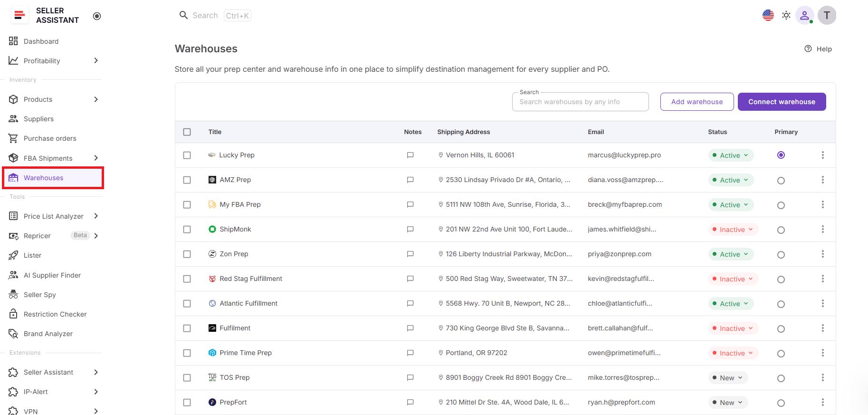Open notes for Prime Time Prep
This screenshot has width=868, height=415.
pos(410,353)
